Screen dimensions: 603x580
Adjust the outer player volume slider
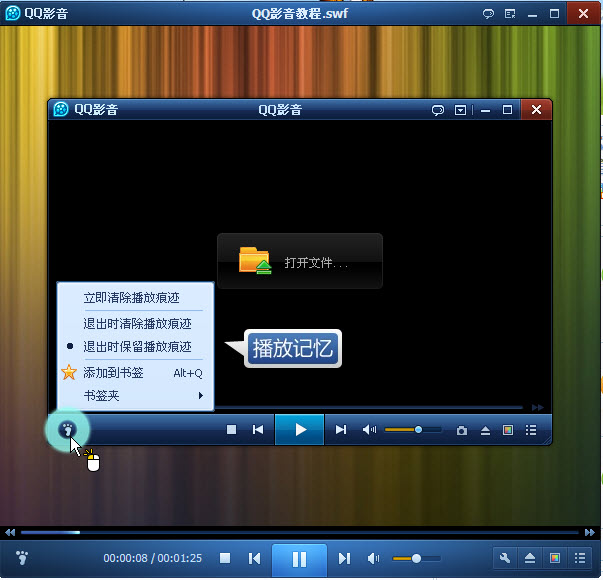[x=416, y=558]
